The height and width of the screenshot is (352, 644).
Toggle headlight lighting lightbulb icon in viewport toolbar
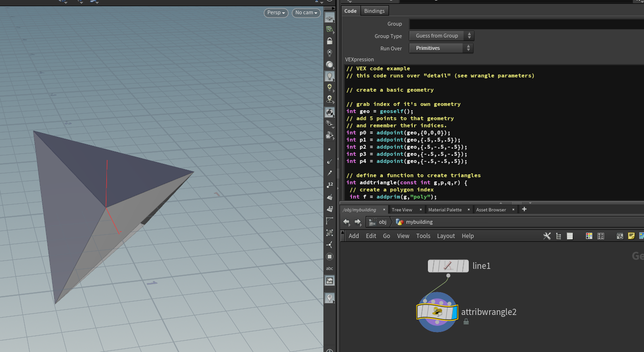click(x=330, y=76)
